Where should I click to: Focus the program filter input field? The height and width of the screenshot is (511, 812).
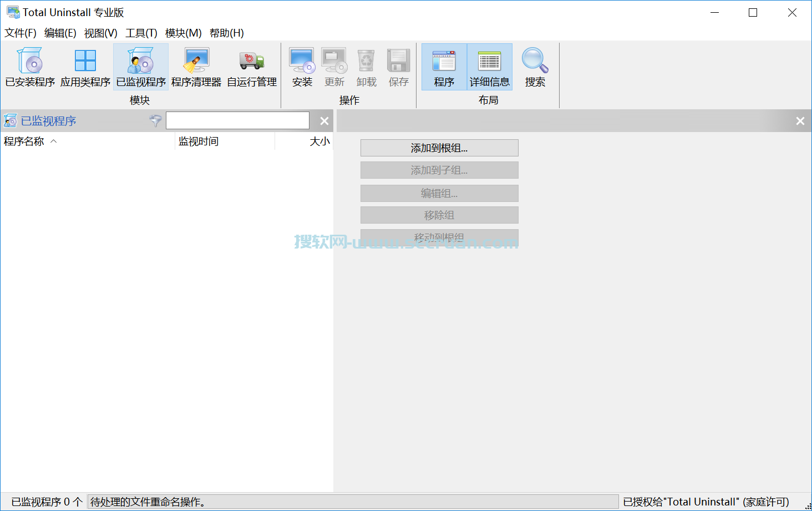[237, 120]
